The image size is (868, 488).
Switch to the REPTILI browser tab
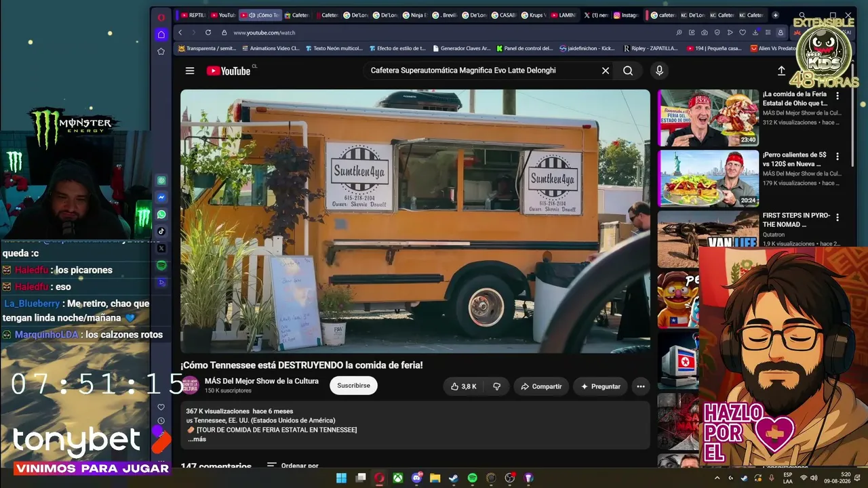point(193,15)
